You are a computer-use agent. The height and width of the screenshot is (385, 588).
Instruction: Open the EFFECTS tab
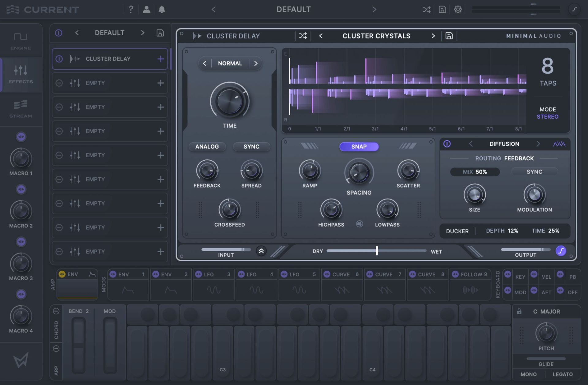point(21,75)
